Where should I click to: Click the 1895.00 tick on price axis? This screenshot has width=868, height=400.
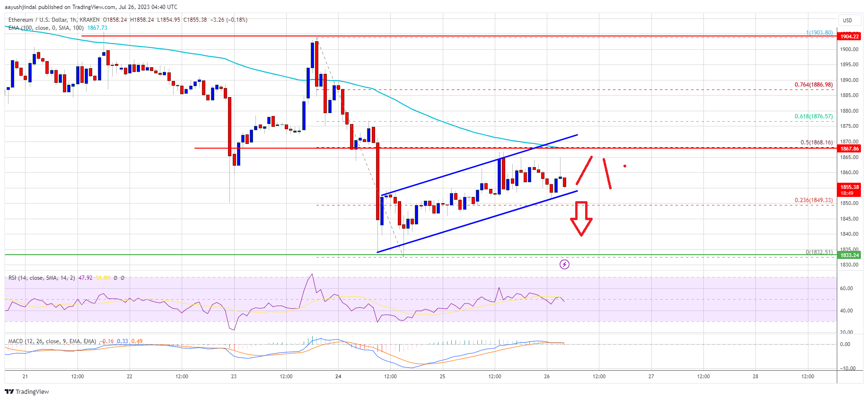point(850,64)
